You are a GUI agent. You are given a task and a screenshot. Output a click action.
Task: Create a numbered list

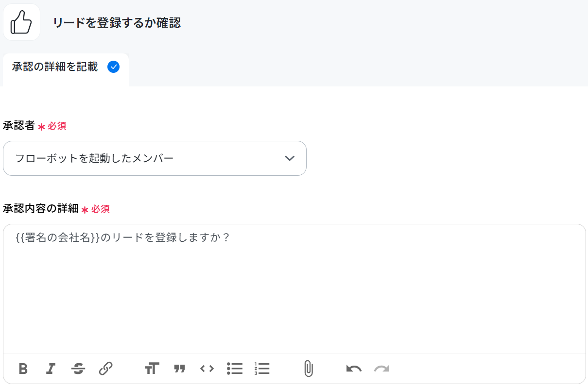tap(262, 369)
